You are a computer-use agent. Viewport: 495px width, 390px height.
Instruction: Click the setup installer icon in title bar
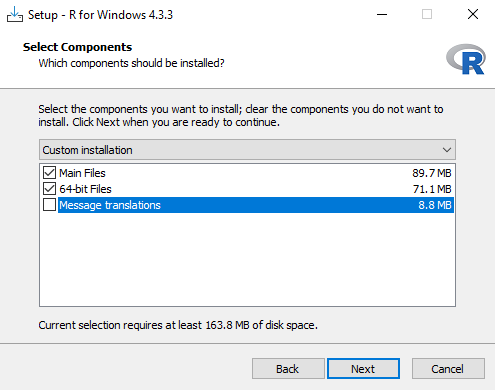(x=15, y=15)
